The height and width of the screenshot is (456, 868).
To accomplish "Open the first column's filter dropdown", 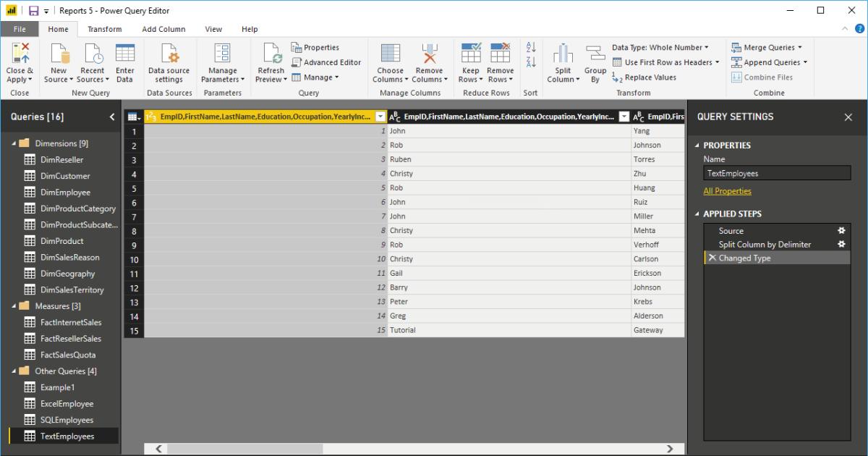I will [380, 117].
